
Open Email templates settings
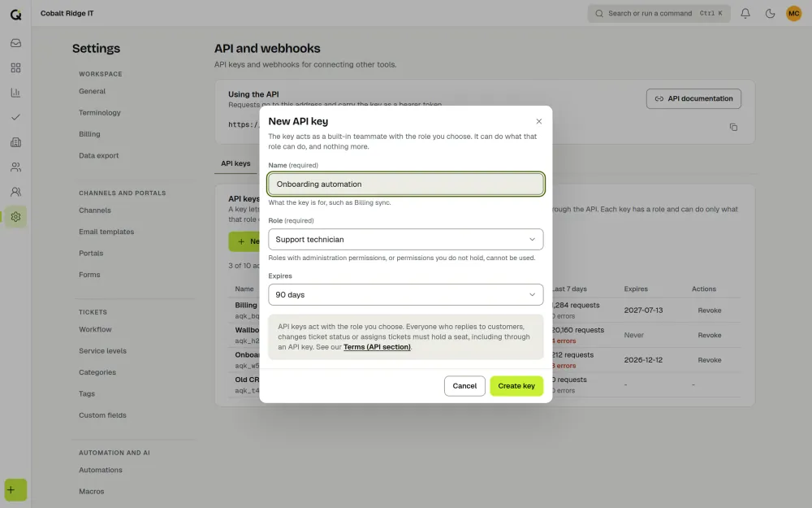(x=106, y=232)
